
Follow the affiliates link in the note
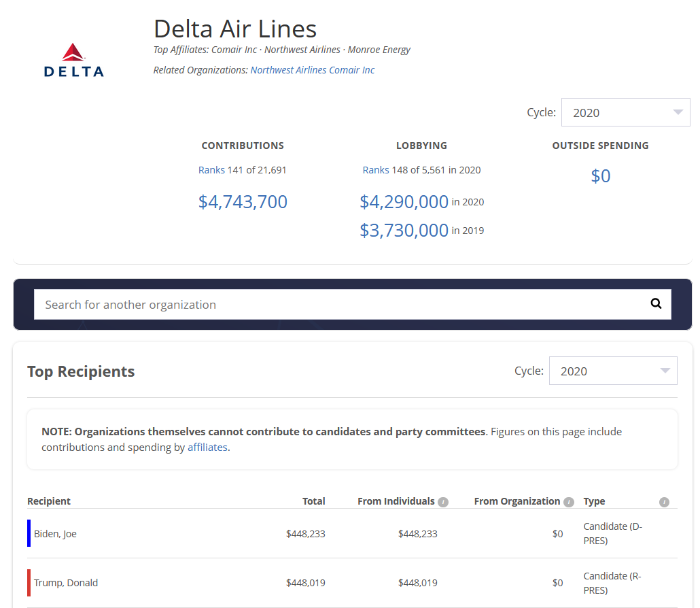207,447
